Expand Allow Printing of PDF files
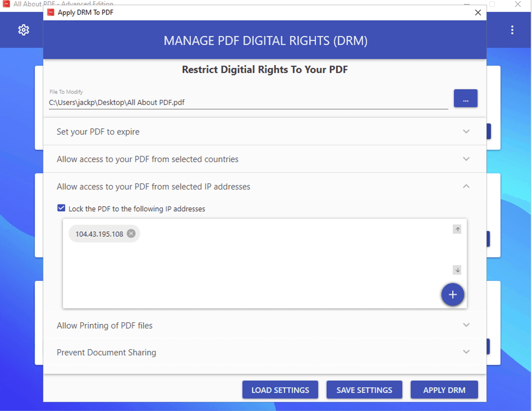The width and height of the screenshot is (532, 411). pos(265,325)
